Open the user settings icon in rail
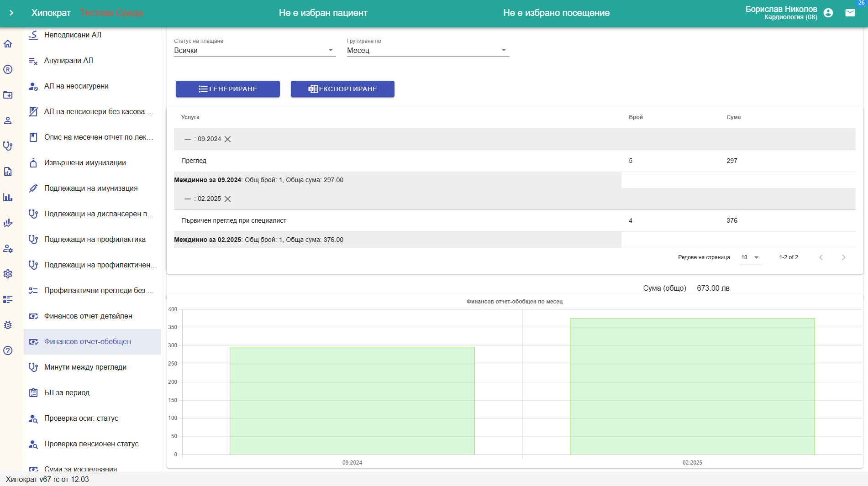This screenshot has width=868, height=486. pyautogui.click(x=8, y=248)
